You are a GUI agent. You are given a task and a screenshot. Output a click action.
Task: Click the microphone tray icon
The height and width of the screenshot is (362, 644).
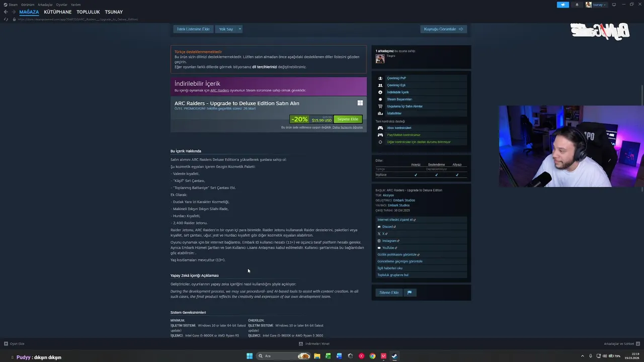click(x=591, y=356)
